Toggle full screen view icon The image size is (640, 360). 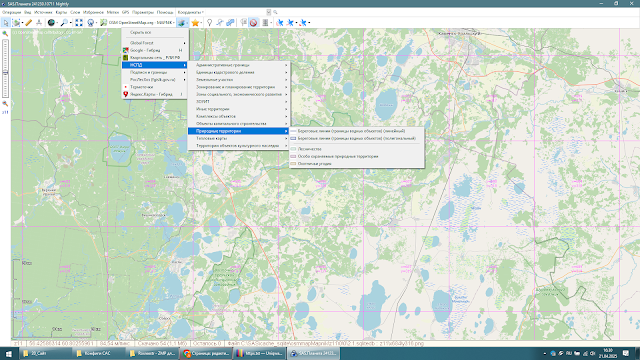coord(79,23)
